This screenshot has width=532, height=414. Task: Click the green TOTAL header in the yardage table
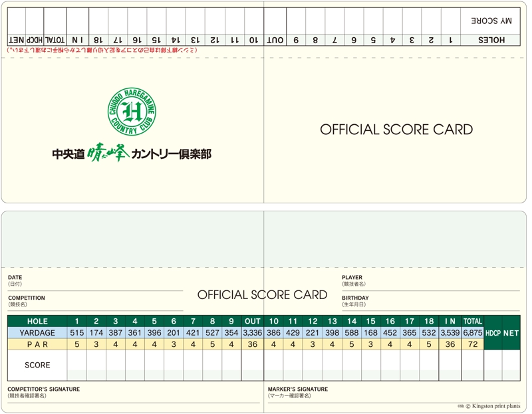point(473,322)
